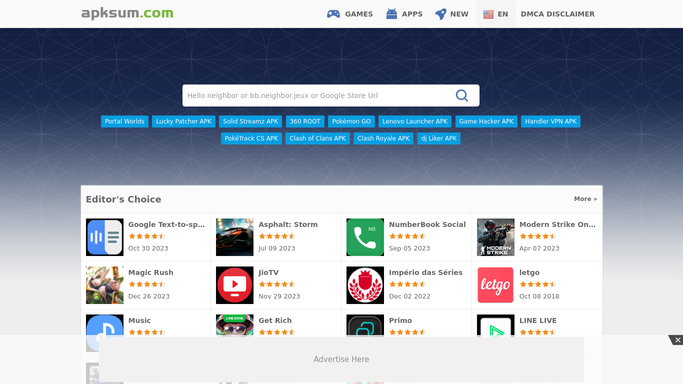This screenshot has height=384, width=683.
Task: Open the Games menu item
Action: 350,14
